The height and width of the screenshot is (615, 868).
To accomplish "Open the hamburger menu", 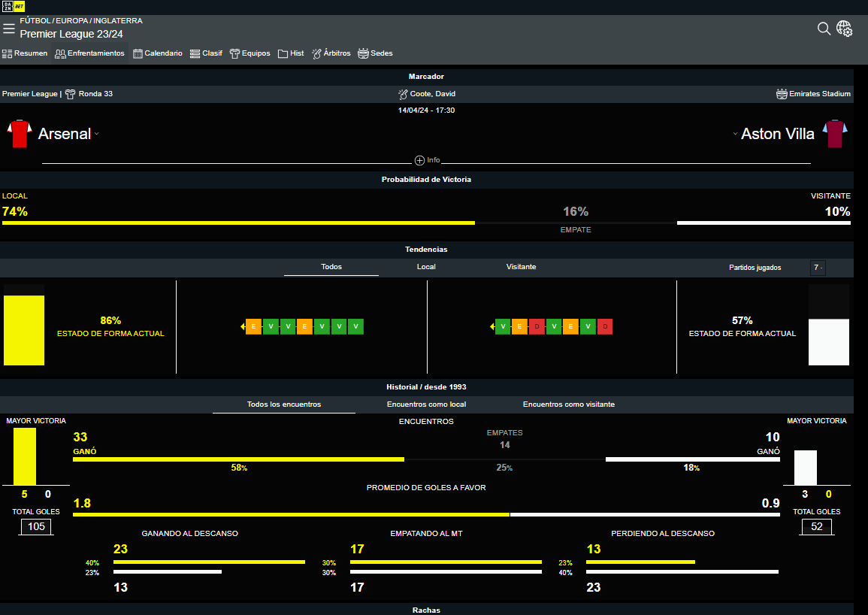I will coord(9,29).
